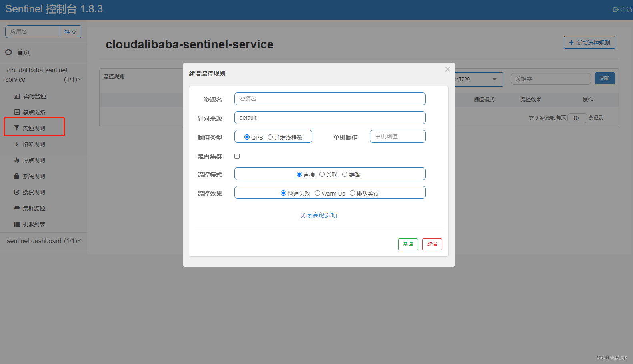Select 直接 flow control mode
Image resolution: width=633 pixels, height=364 pixels.
299,174
